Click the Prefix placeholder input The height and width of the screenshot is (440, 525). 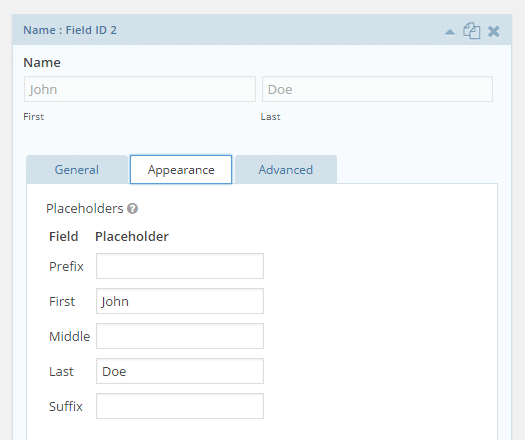click(x=180, y=266)
